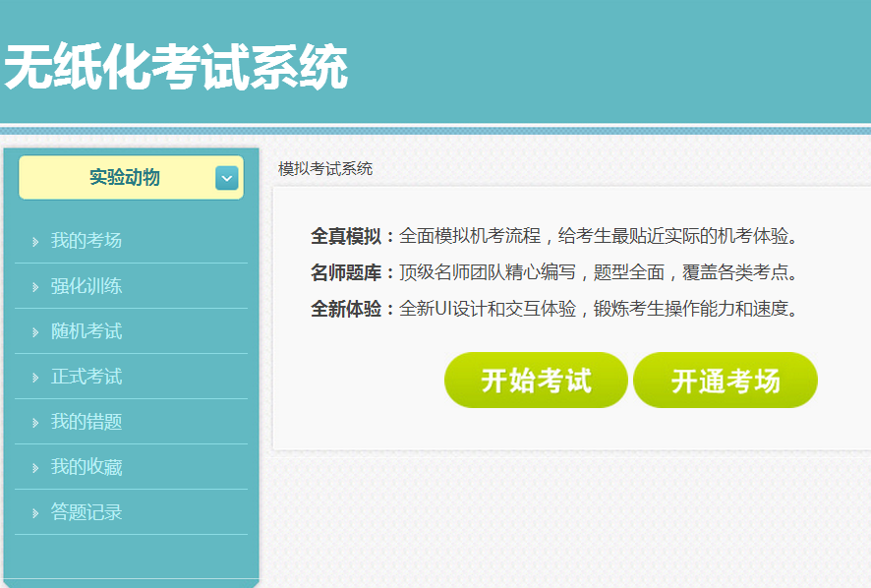Click the arrow icon beside 答题记录

tap(35, 513)
